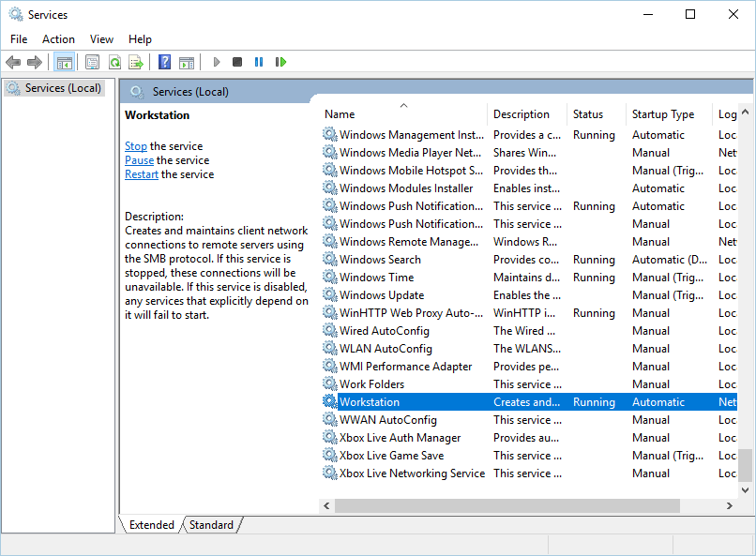Click the Stop Service square icon
The height and width of the screenshot is (556, 756).
tap(237, 62)
